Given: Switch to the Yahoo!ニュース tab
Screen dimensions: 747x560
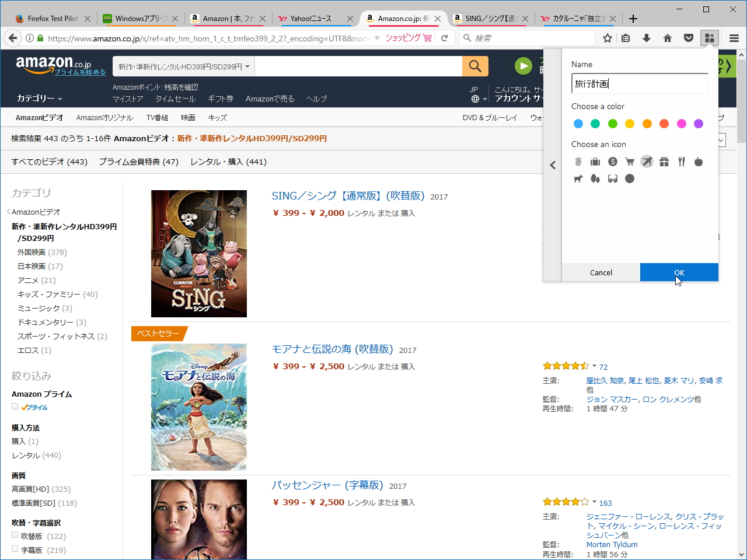Looking at the screenshot, I should pos(315,19).
